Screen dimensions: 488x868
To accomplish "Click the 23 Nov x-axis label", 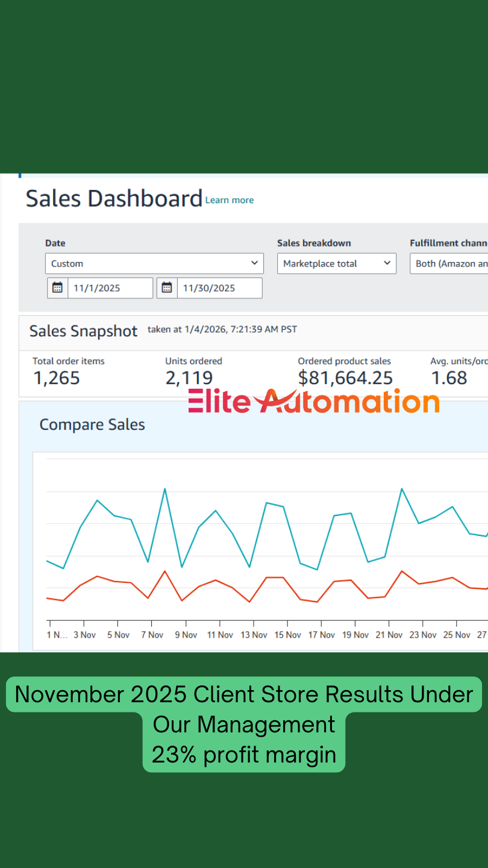I will (x=423, y=635).
